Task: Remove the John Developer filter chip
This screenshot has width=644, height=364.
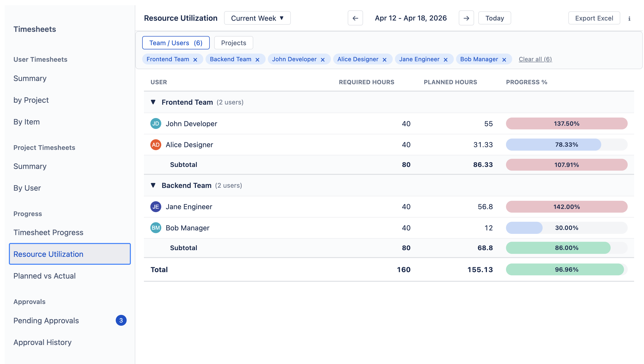Action: click(323, 59)
